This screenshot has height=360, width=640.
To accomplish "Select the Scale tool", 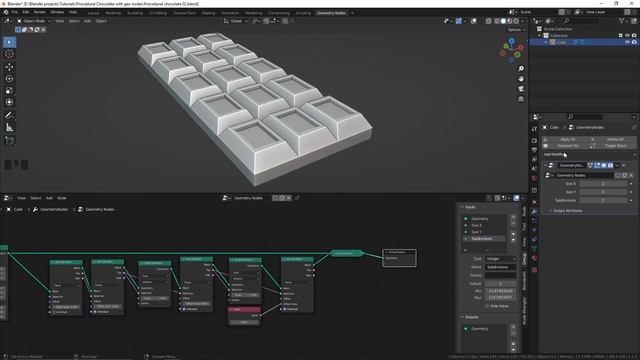I will (9, 90).
